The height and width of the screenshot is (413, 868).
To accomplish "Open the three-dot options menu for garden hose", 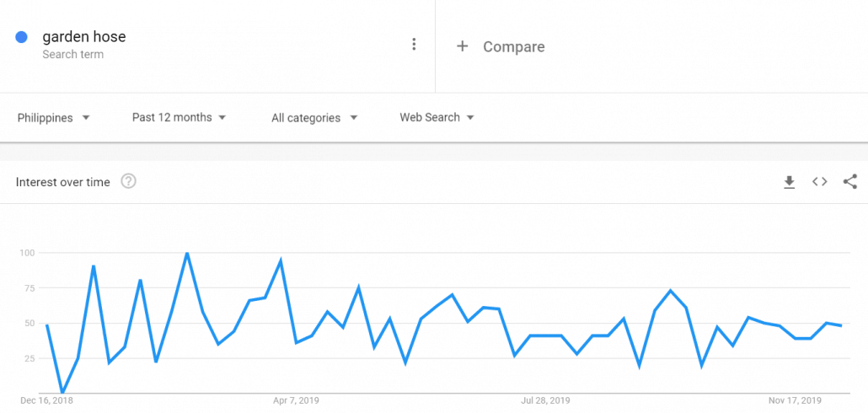I will 414,45.
